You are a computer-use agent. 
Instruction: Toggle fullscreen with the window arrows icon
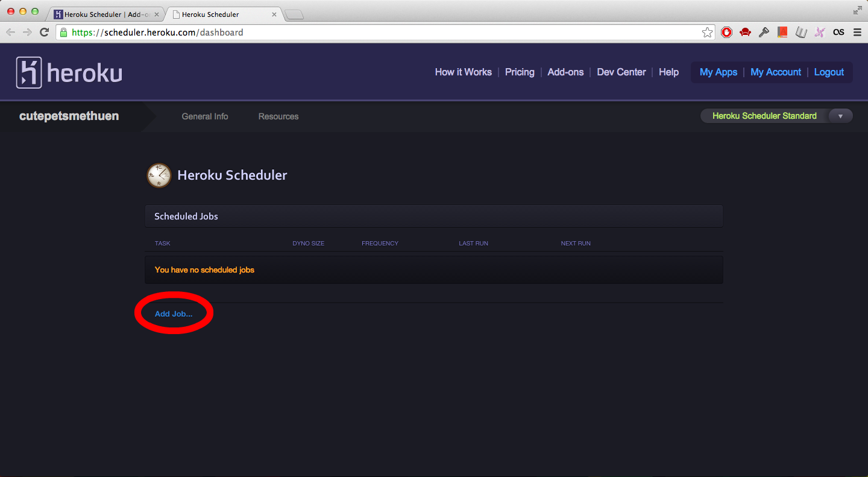pos(858,10)
